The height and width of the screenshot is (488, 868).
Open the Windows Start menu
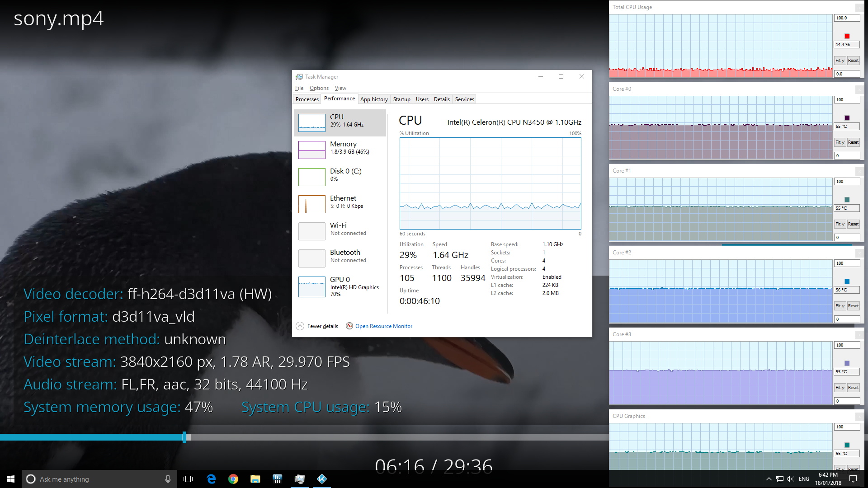[11, 479]
